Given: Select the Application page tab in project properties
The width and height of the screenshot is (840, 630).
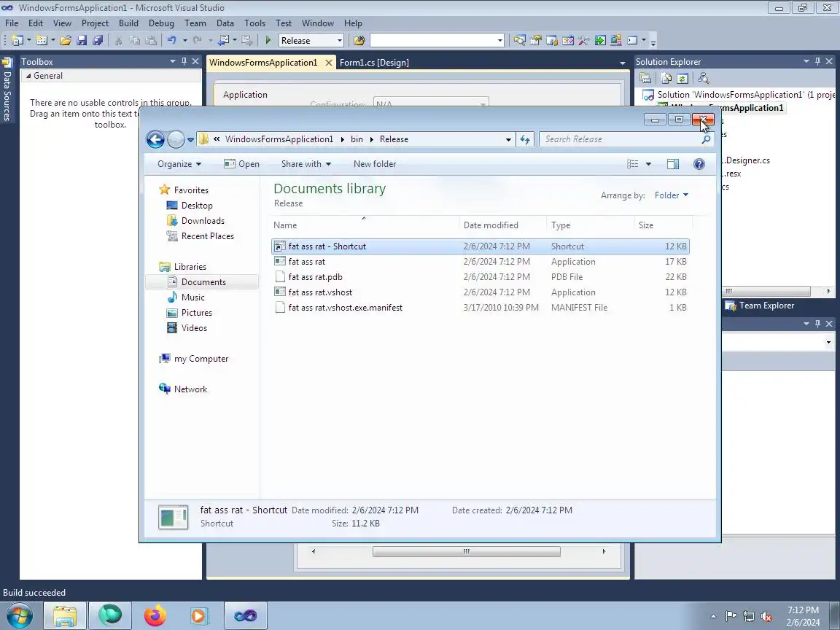Looking at the screenshot, I should point(245,95).
